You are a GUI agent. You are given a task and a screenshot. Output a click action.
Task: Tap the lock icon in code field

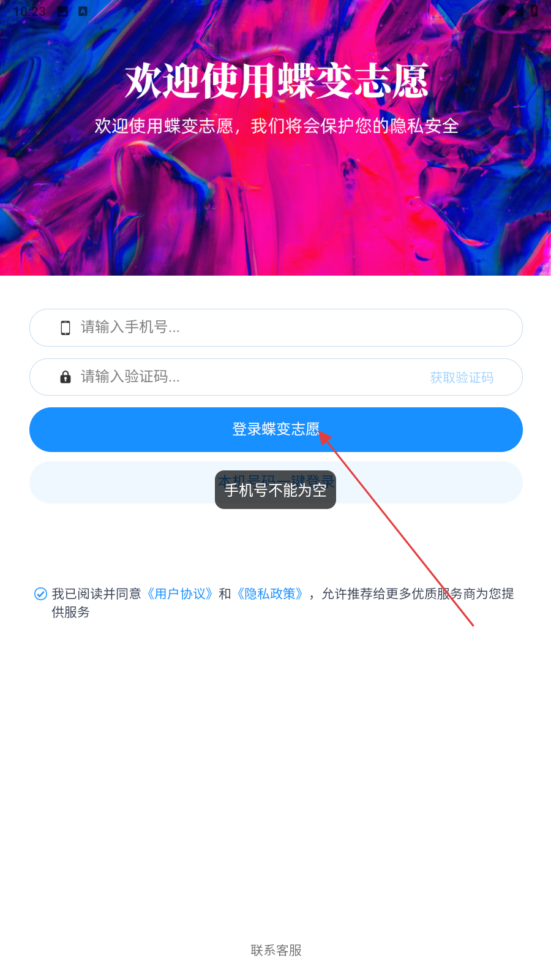pyautogui.click(x=66, y=377)
